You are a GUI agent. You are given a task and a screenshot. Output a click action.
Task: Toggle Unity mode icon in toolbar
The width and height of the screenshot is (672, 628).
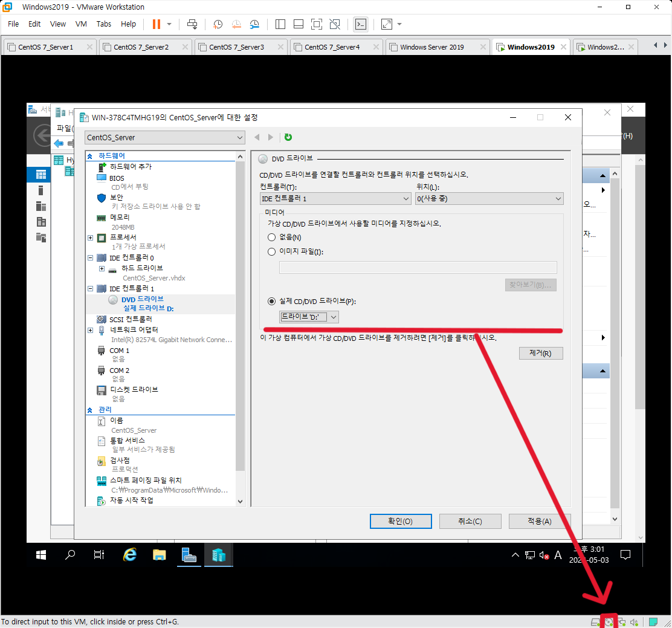tap(335, 24)
